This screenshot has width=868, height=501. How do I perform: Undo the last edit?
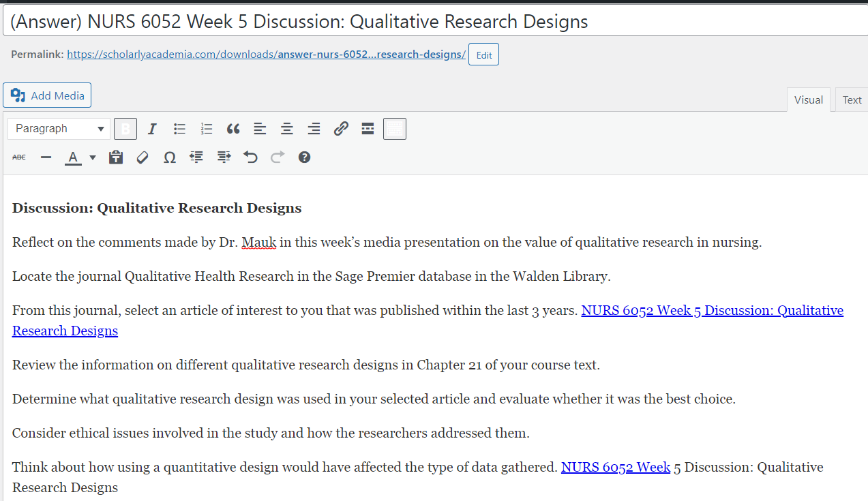pyautogui.click(x=250, y=157)
